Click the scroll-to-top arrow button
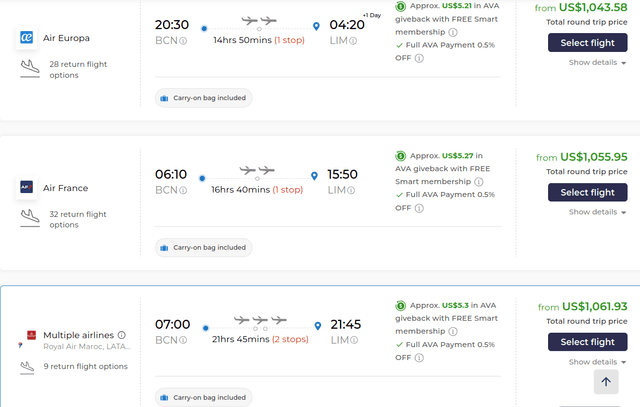640x407 pixels. [606, 381]
